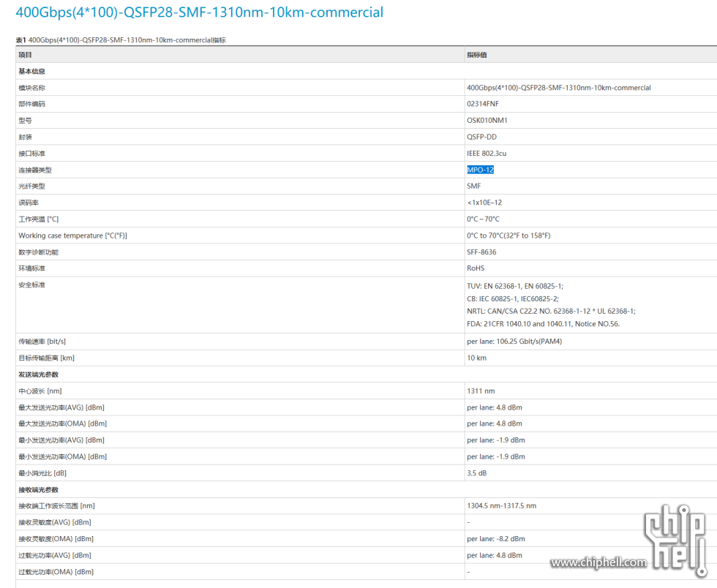The image size is (717, 588).
Task: Select the model value OSK010NM1
Action: pos(487,121)
